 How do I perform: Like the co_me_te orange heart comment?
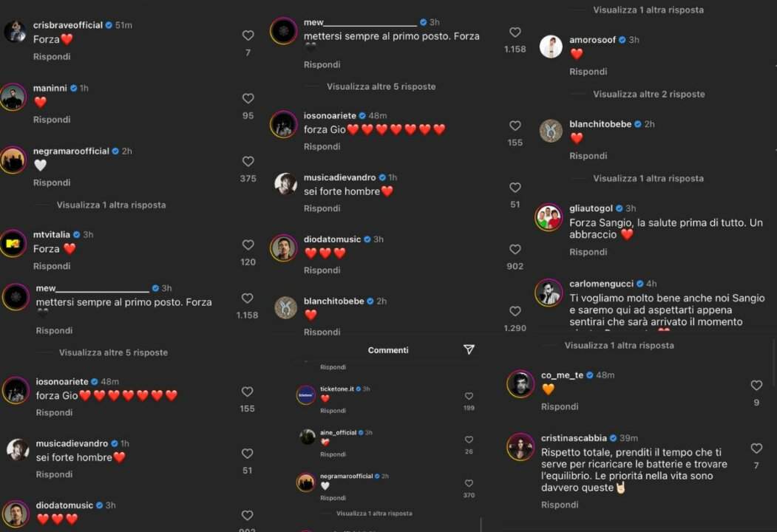[756, 385]
